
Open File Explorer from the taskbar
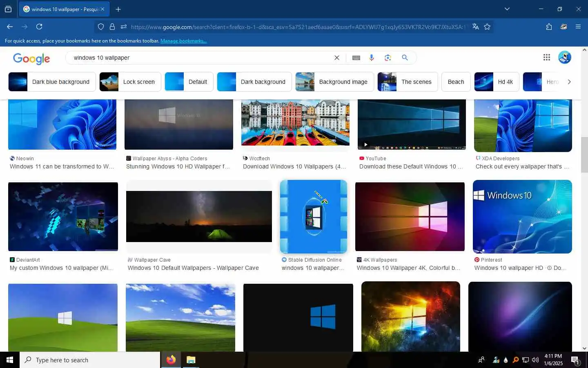(x=191, y=360)
